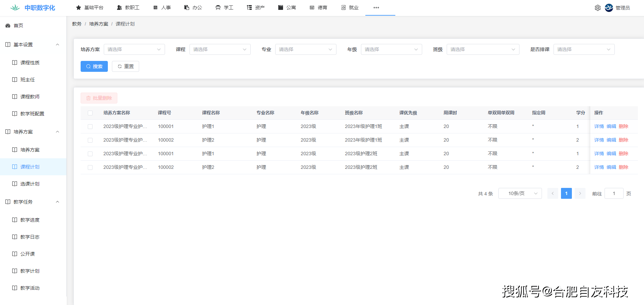Click the book icon beside 选课计划
This screenshot has height=305, width=644.
(15, 184)
